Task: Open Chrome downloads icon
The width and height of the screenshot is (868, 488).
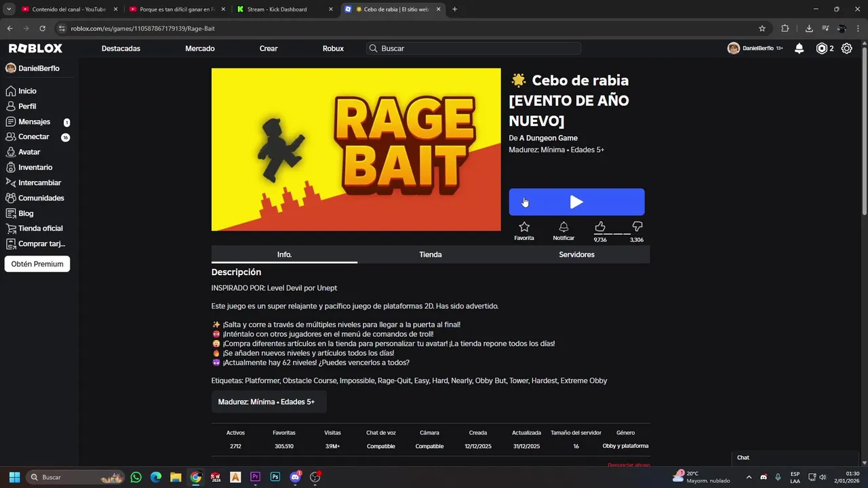Action: [x=809, y=28]
